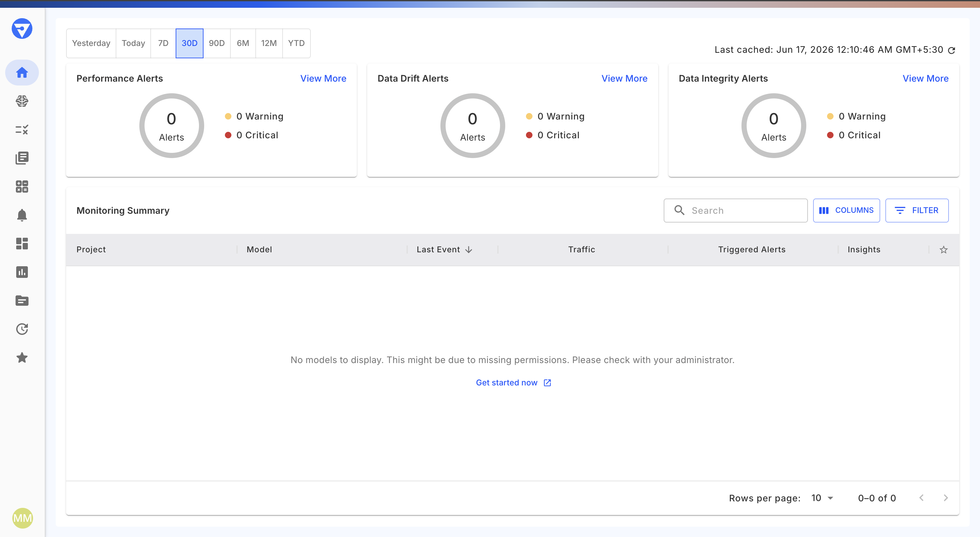Image resolution: width=980 pixels, height=537 pixels.
Task: Sort by the Last Event column
Action: click(x=444, y=249)
